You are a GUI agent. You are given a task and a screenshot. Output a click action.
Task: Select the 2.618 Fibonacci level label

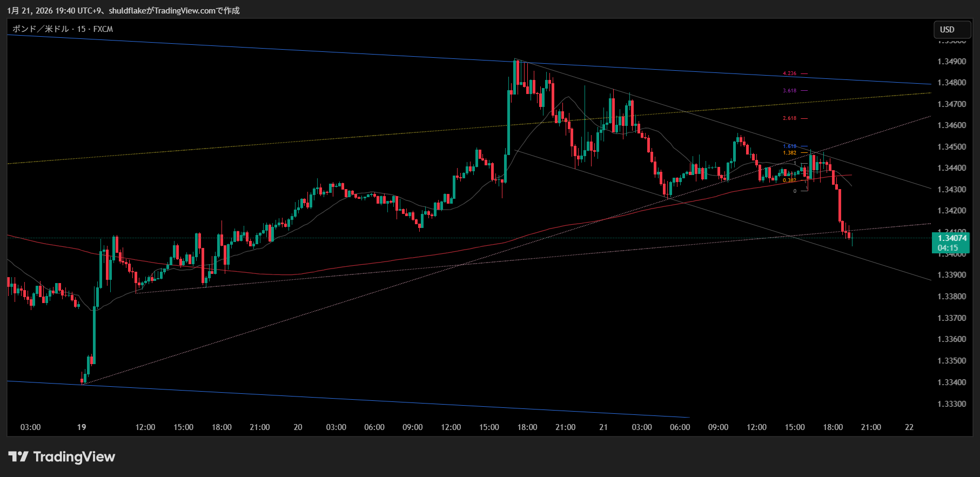pyautogui.click(x=789, y=118)
